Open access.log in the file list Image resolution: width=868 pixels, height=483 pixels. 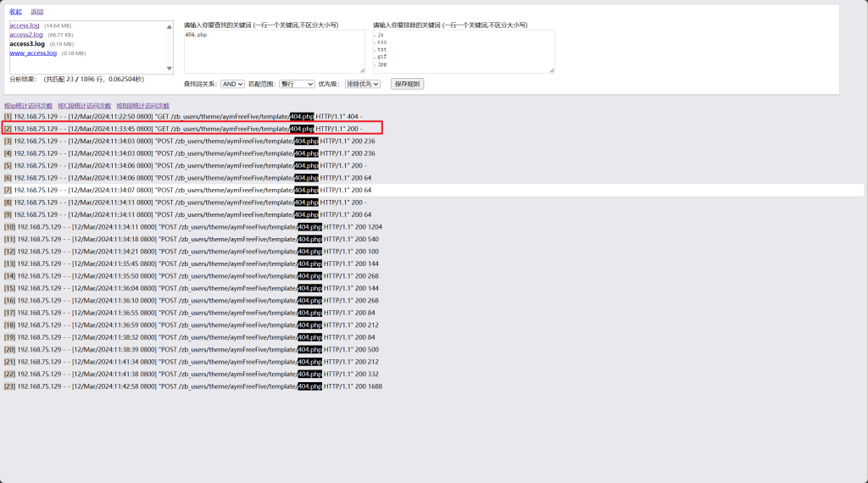pos(24,25)
